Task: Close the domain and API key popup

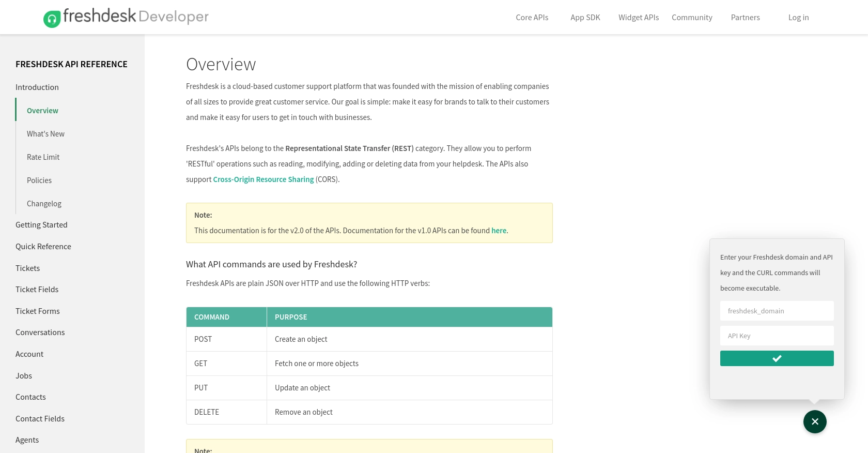Action: pos(815,421)
